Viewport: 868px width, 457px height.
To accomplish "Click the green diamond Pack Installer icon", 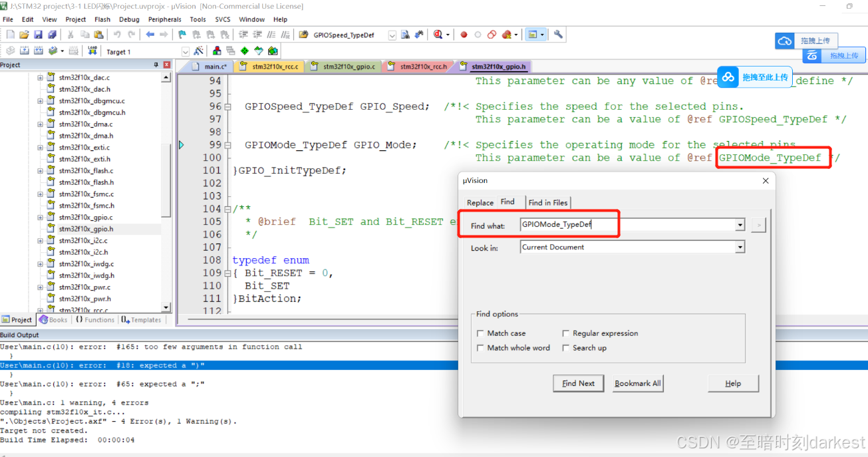I will click(245, 51).
